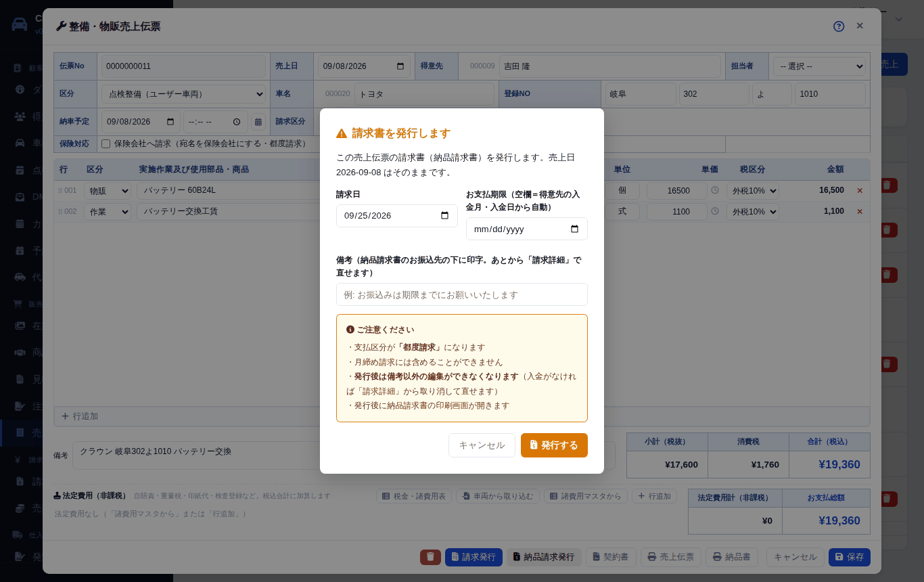Viewport: 924px width, 582px height.
Task: Click the 得意先 name field 吉田 隆
Action: click(609, 66)
